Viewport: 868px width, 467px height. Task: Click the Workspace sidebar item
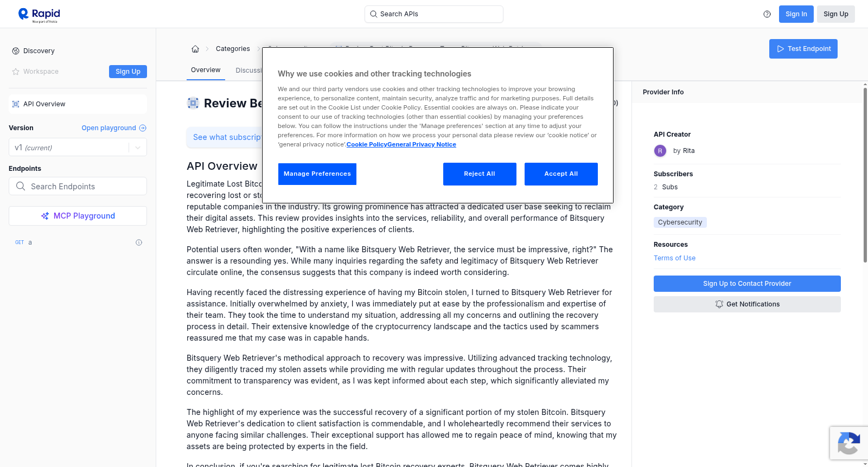(x=41, y=72)
